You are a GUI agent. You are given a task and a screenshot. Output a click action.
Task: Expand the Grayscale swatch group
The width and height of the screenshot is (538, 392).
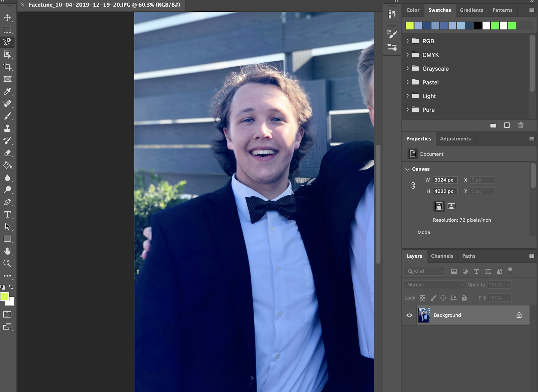408,69
